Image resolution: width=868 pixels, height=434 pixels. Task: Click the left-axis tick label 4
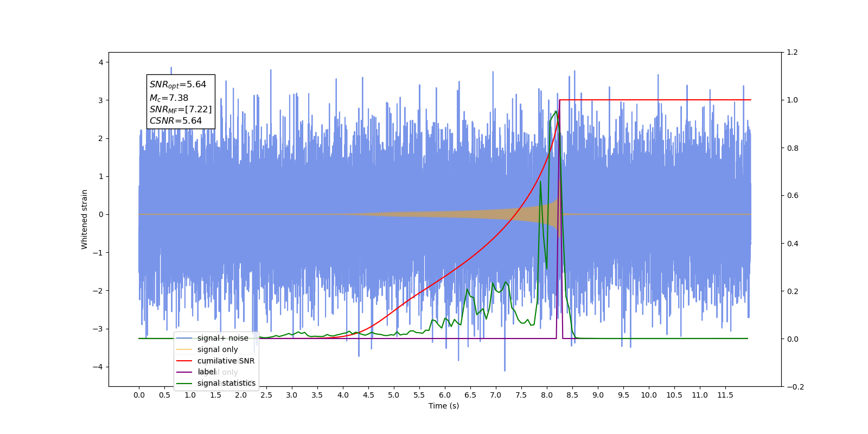tap(101, 62)
